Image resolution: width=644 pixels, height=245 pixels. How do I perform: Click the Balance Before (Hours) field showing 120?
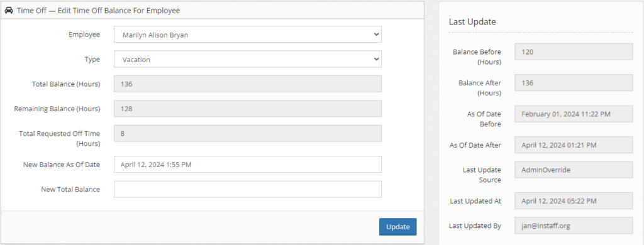point(574,52)
